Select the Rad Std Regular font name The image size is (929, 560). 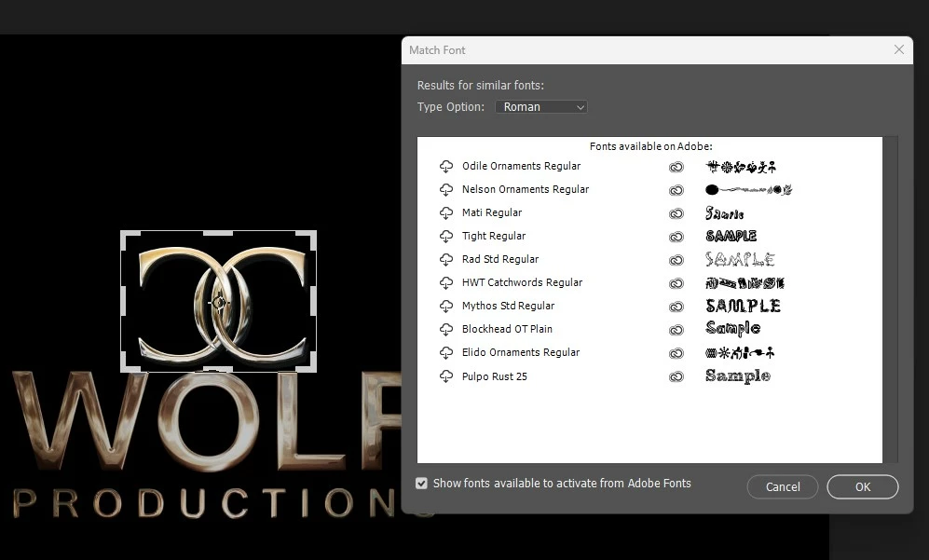[500, 259]
